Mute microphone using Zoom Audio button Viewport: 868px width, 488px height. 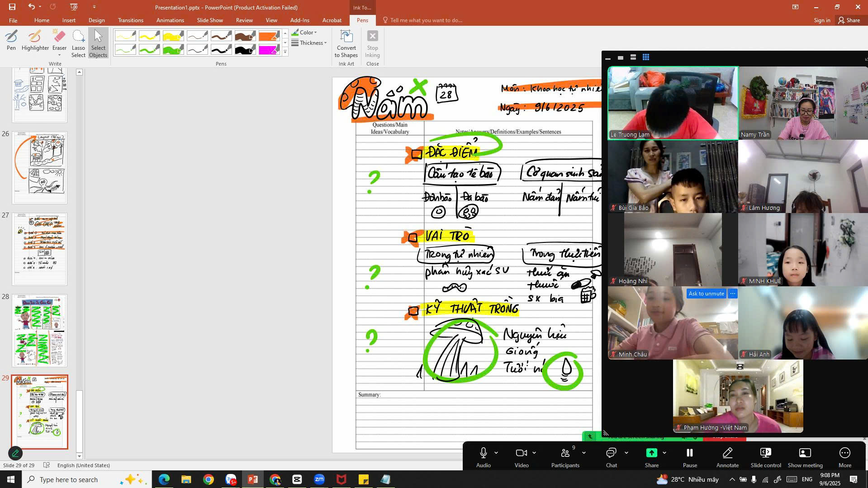click(483, 457)
